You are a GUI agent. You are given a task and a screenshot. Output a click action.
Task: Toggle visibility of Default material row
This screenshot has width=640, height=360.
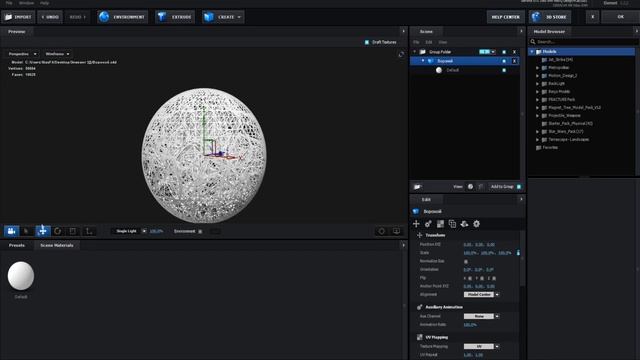pyautogui.click(x=504, y=70)
